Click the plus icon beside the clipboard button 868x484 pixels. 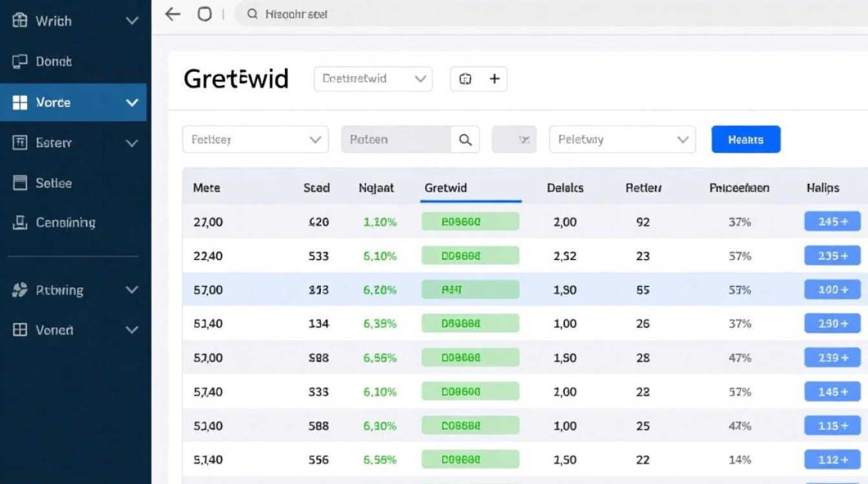[495, 78]
